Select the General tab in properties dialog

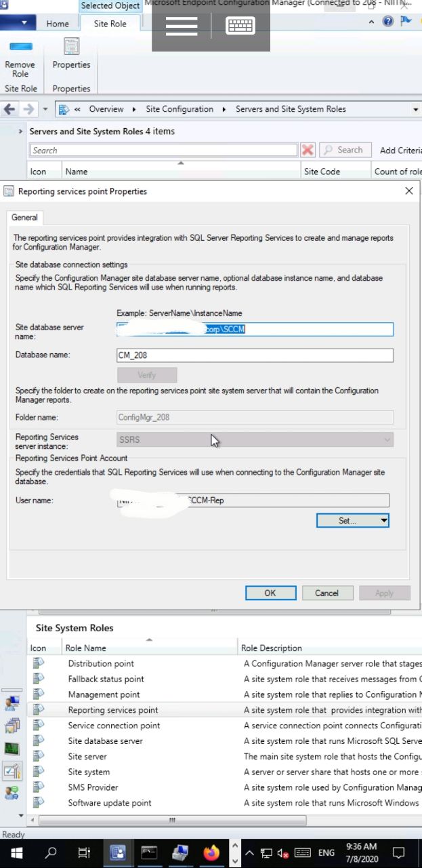click(25, 218)
